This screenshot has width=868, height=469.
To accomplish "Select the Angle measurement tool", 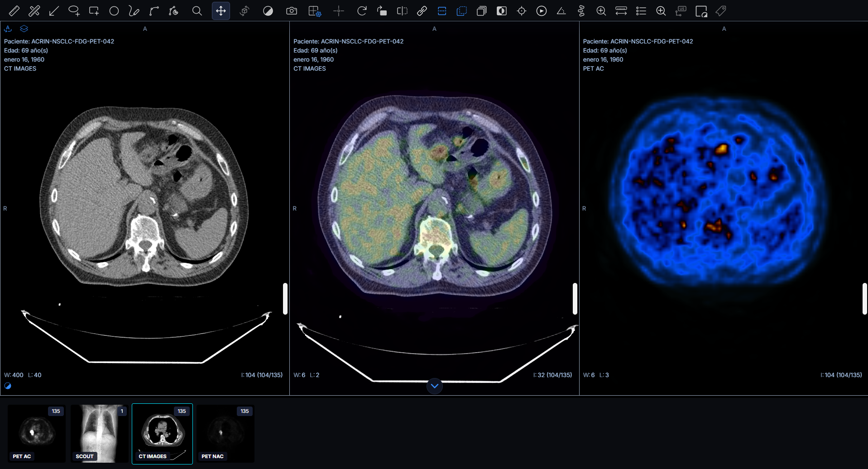I will click(561, 11).
